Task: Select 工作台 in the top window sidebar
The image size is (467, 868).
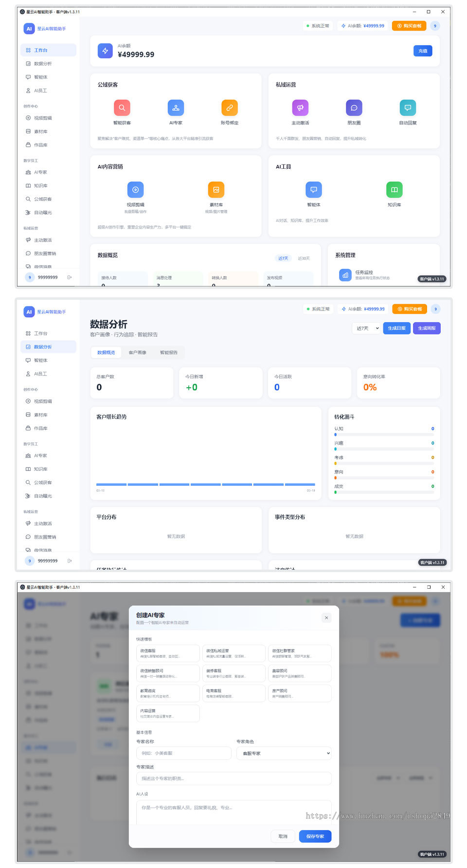Action: 48,50
